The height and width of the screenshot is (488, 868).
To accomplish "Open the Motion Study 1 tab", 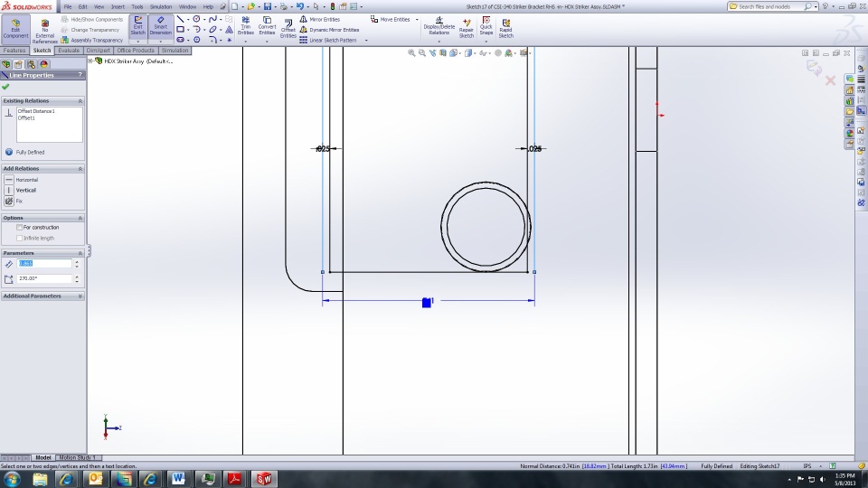I will pos(77,457).
